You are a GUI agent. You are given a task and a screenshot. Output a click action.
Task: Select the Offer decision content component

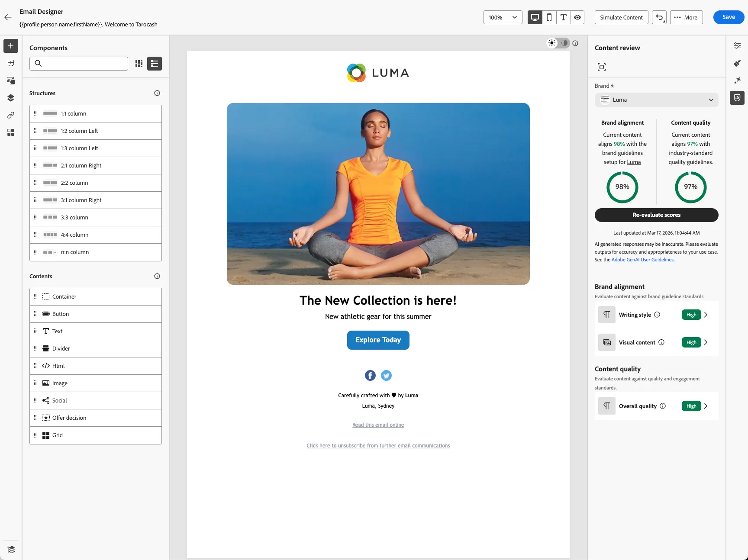tap(96, 418)
